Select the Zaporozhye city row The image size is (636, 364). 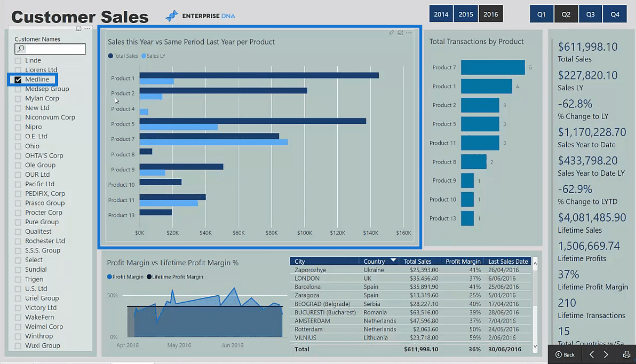[x=410, y=270]
